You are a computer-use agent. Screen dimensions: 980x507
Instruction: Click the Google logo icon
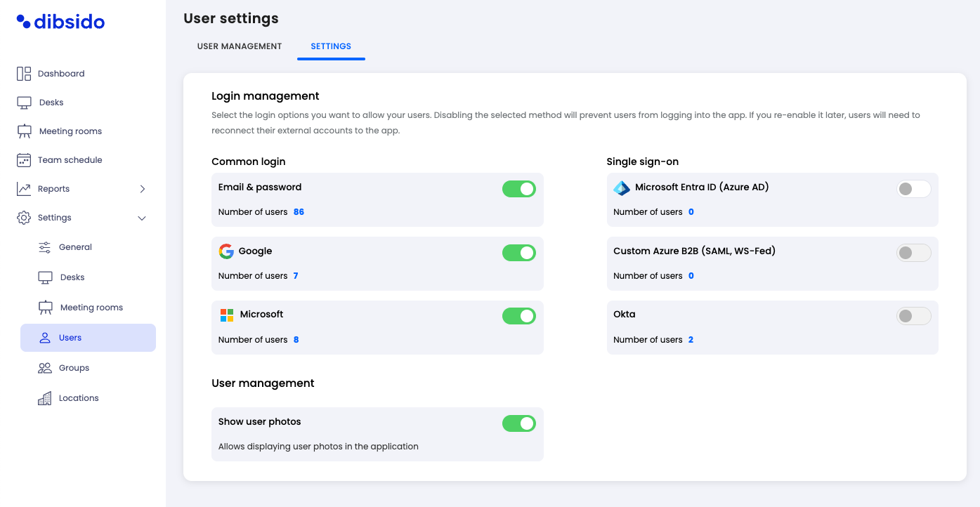click(x=226, y=251)
